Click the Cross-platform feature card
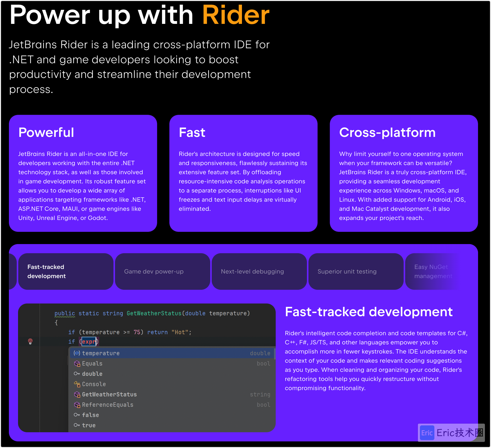The height and width of the screenshot is (448, 491). pos(404,173)
